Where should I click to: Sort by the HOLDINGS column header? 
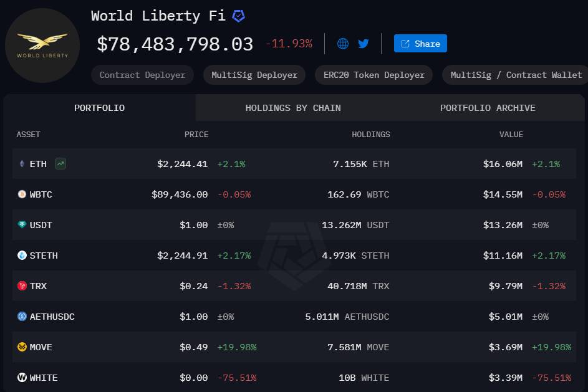pyautogui.click(x=371, y=135)
